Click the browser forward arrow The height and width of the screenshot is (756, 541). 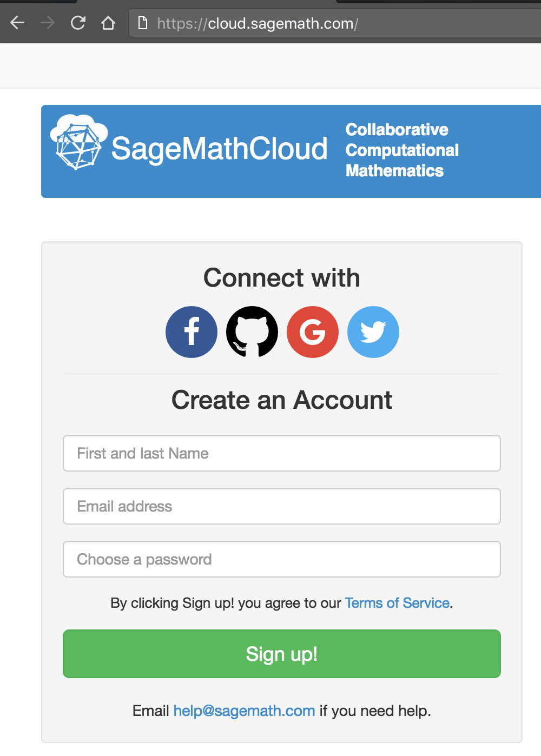point(48,23)
